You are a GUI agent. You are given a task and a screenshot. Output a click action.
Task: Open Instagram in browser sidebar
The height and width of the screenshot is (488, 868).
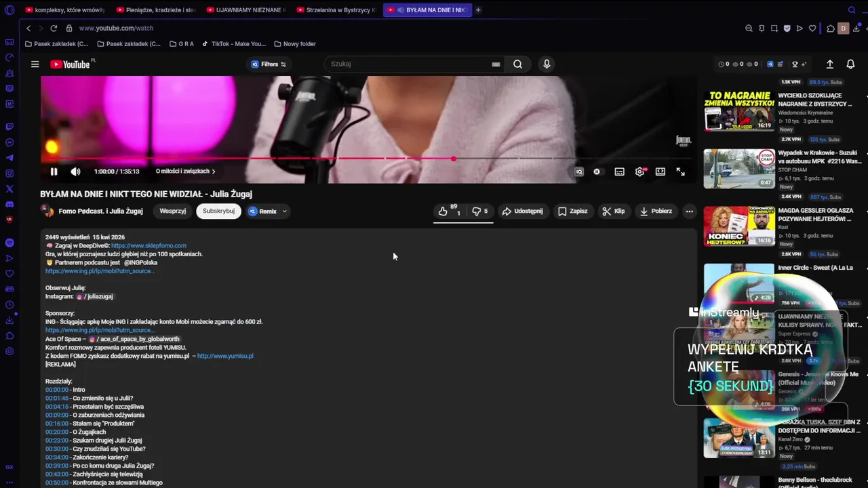[9, 174]
